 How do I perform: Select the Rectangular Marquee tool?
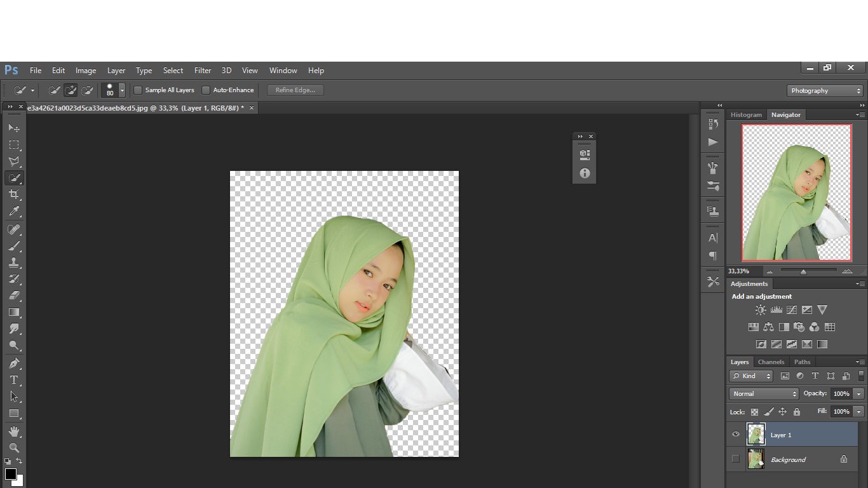tap(14, 145)
